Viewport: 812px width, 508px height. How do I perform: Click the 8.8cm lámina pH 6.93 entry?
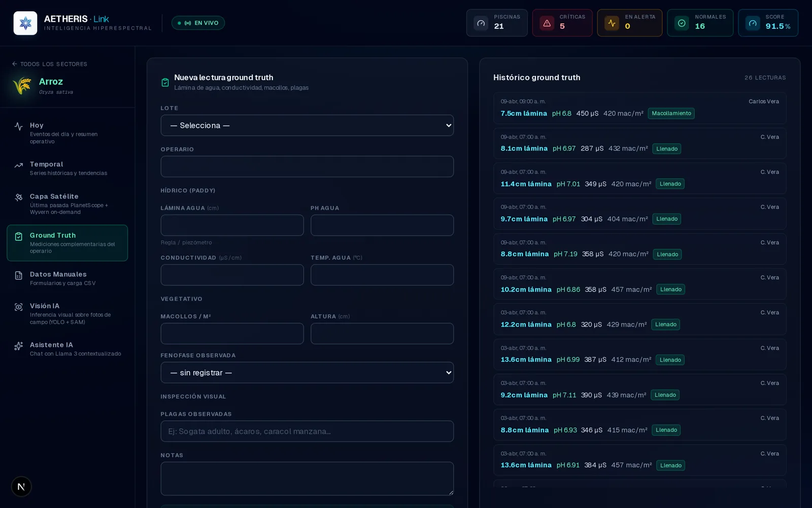(639, 425)
